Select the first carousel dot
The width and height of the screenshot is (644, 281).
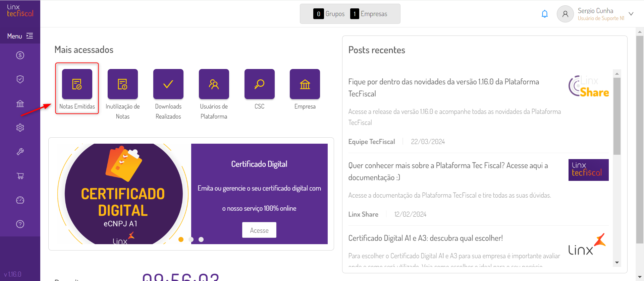tap(181, 239)
